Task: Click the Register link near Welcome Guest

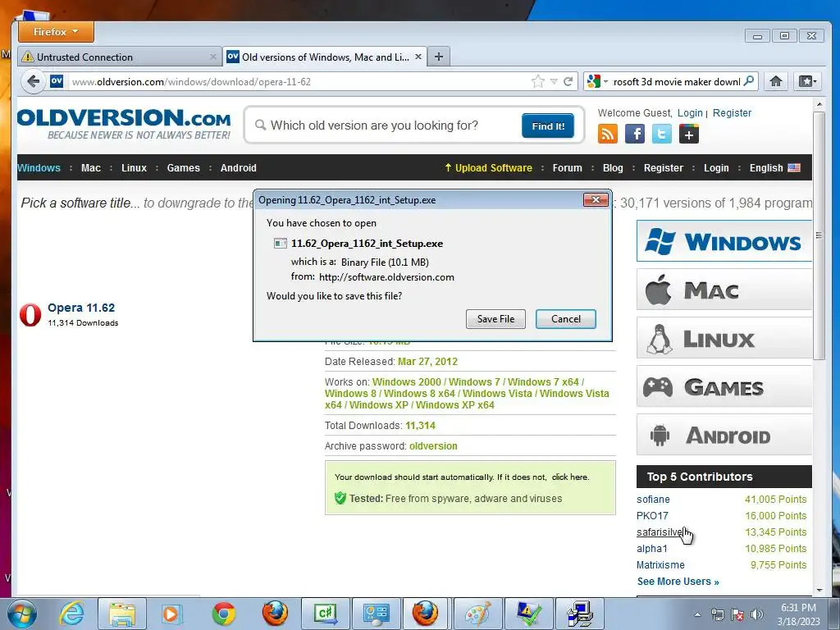Action: click(732, 113)
